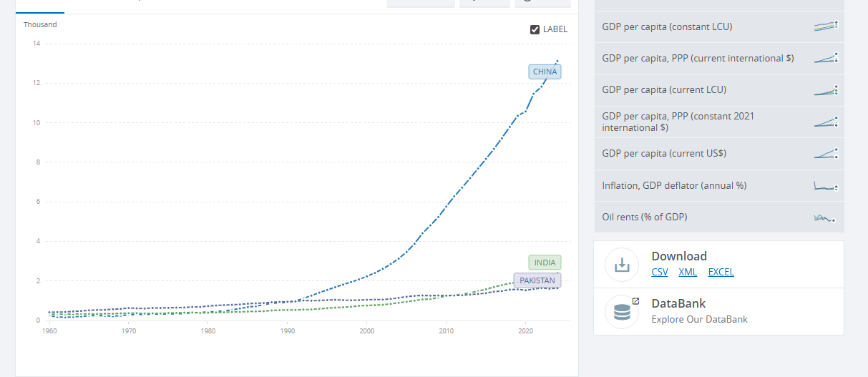Screen dimensions: 868x377
Task: Click the INDIA series label tag
Action: coord(545,263)
